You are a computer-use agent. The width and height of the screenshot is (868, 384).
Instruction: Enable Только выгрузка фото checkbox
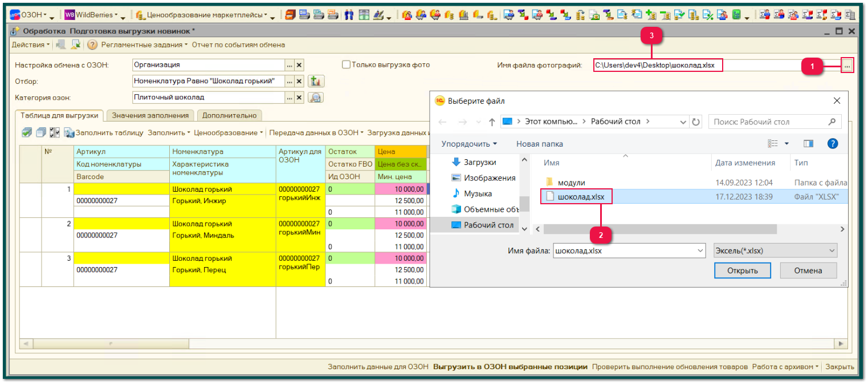click(x=346, y=64)
